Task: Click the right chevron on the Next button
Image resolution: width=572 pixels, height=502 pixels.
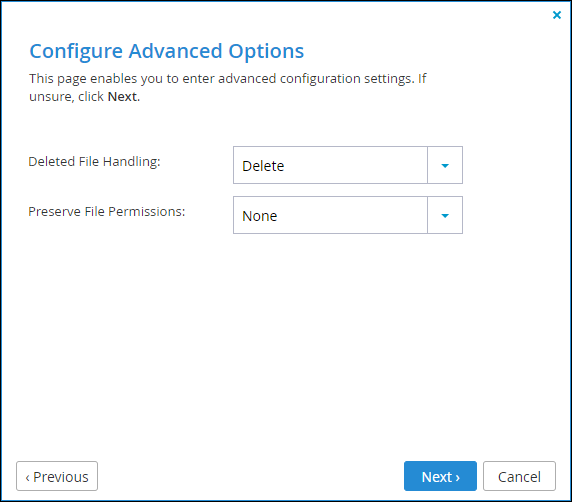Action: [457, 478]
